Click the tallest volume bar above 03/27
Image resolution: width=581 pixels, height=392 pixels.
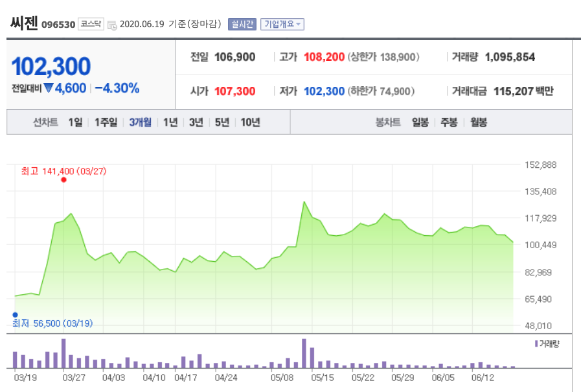[x=63, y=353]
